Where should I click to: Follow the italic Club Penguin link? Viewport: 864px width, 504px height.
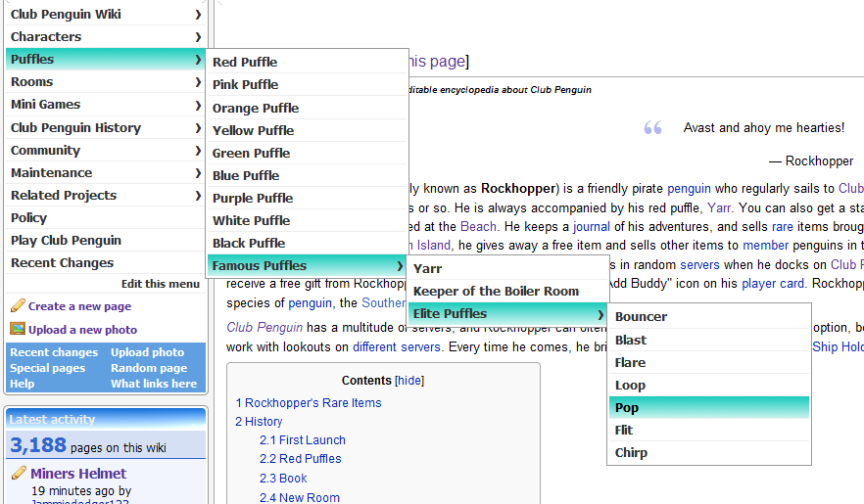click(264, 328)
